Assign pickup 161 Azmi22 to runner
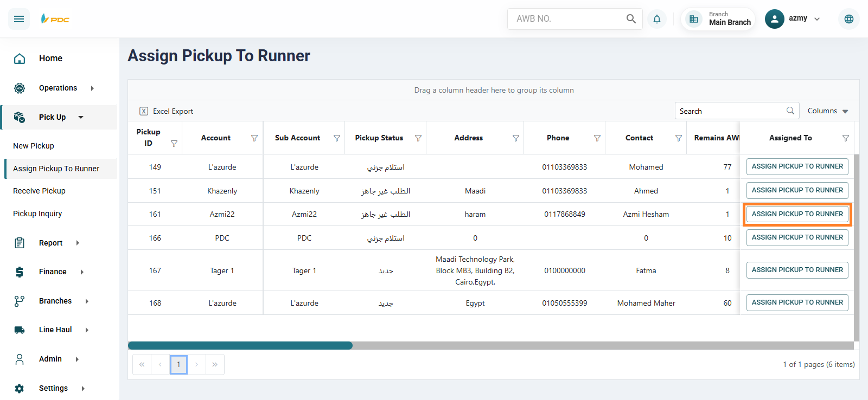Viewport: 868px width, 400px height. coord(797,214)
